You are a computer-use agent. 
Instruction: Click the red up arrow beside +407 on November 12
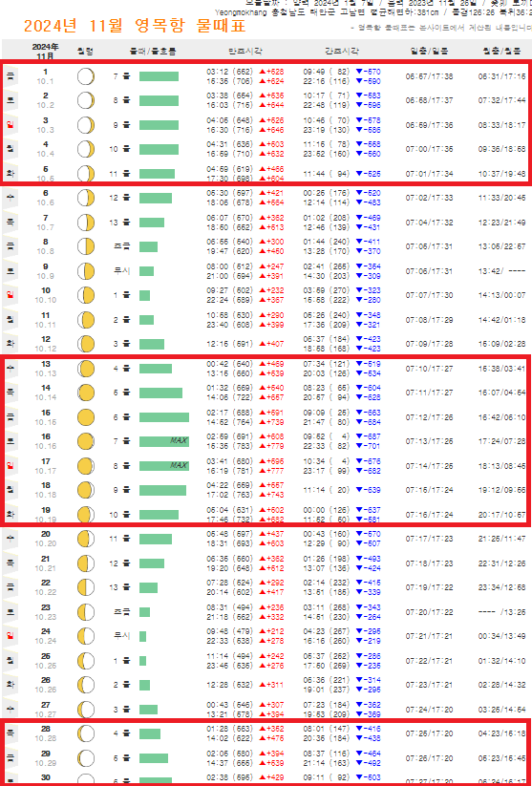(263, 344)
